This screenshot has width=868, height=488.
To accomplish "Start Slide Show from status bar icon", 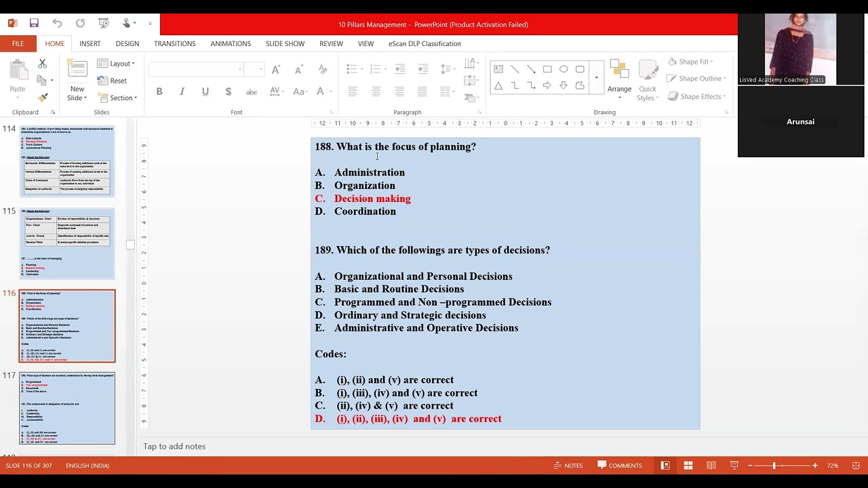I will (734, 465).
